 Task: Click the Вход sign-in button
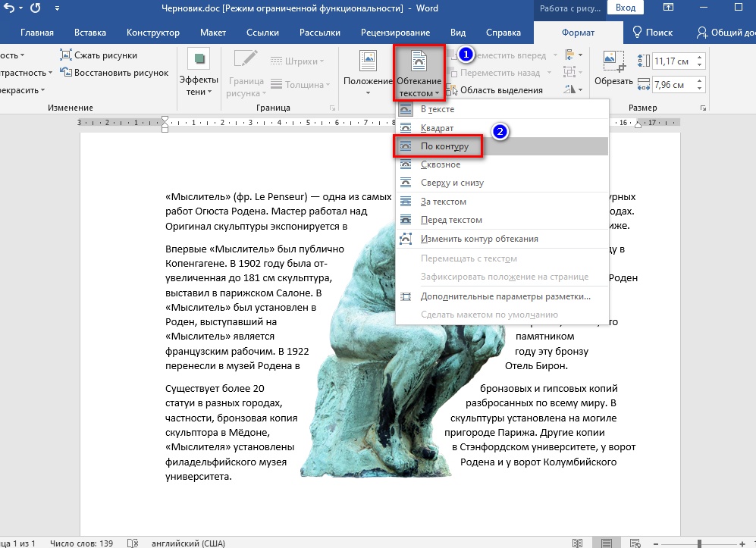coord(626,8)
